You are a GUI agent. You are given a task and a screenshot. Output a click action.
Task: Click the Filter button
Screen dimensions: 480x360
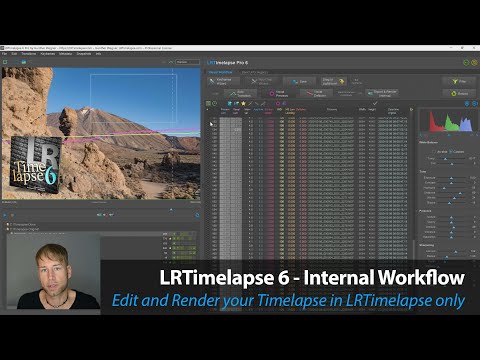pos(459,81)
